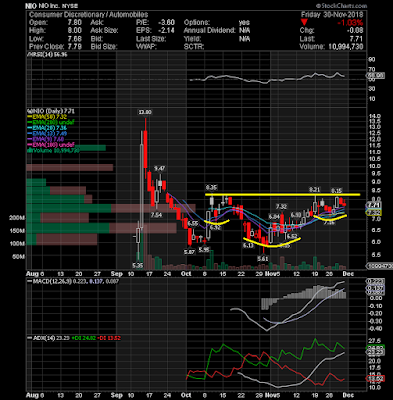Click the bold NIO ticker symbol
Viewport: 393px width, 400px height.
[31, 6]
